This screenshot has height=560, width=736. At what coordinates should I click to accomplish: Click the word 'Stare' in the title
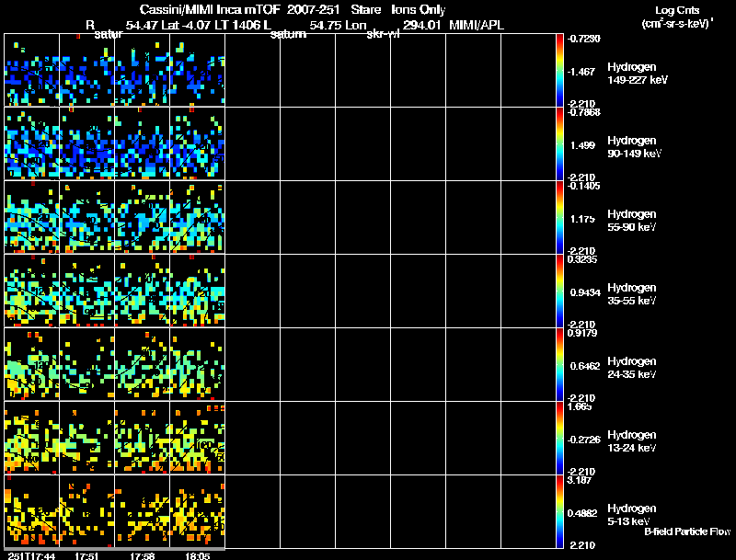[365, 9]
